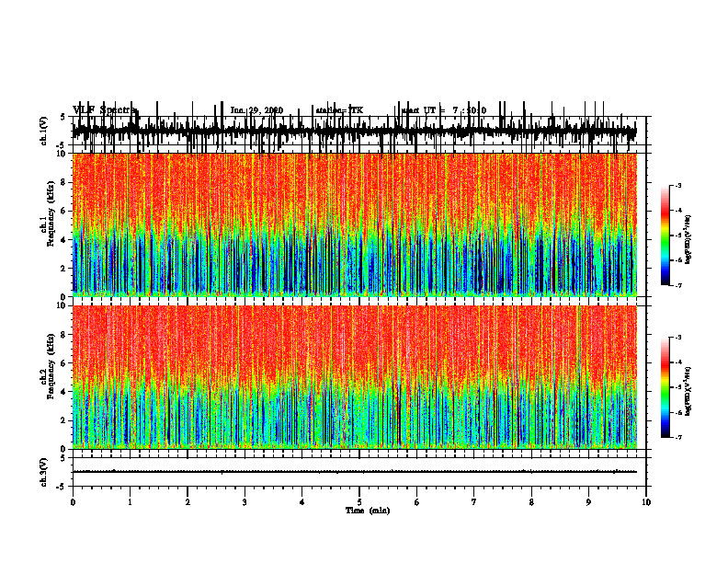Click time axis tick label '10'
Viewport: 728px width, 563px height.
click(646, 502)
